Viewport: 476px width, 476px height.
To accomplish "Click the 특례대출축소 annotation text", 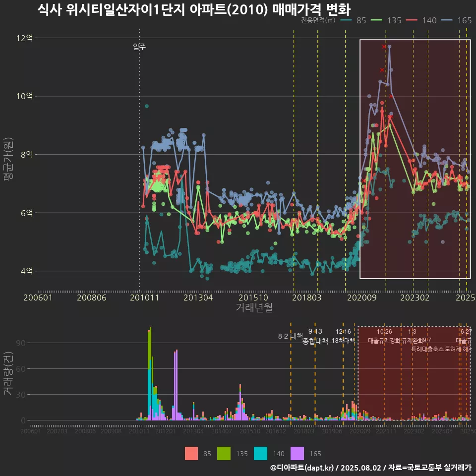I will tap(427, 349).
